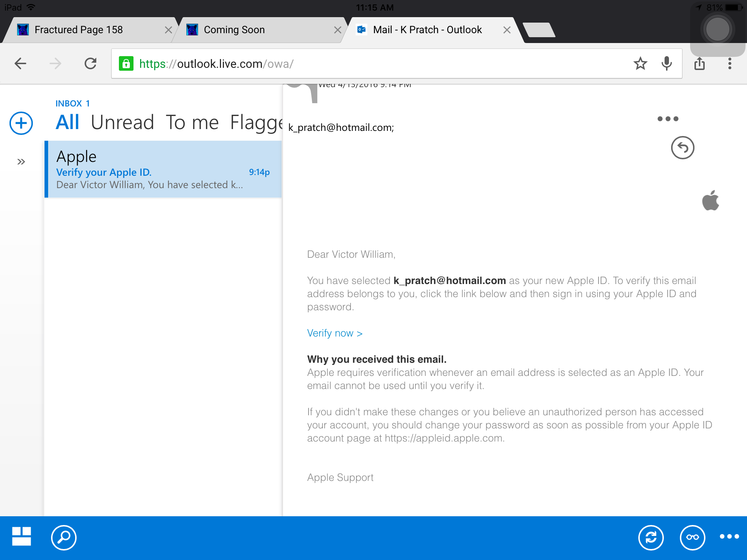Reload the page in browser
This screenshot has width=747, height=560.
(90, 64)
